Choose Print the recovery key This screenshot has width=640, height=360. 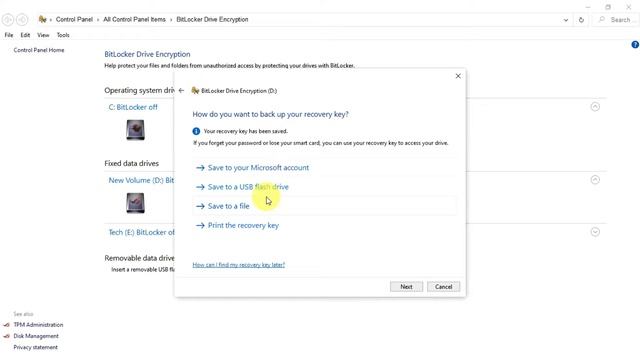(x=243, y=225)
